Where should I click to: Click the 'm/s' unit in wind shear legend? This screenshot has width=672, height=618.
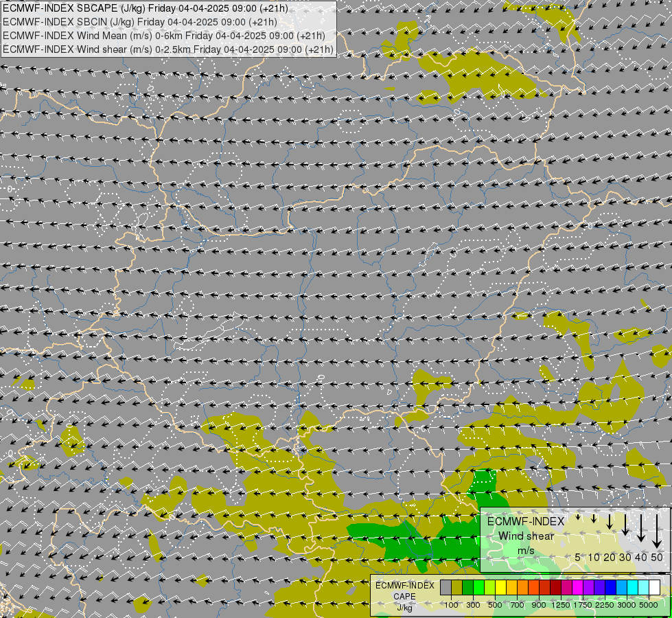(x=526, y=550)
